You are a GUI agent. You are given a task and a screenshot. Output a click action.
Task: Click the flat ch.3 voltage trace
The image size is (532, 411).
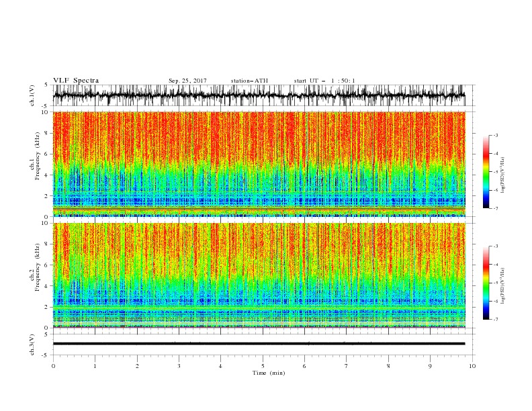(259, 344)
